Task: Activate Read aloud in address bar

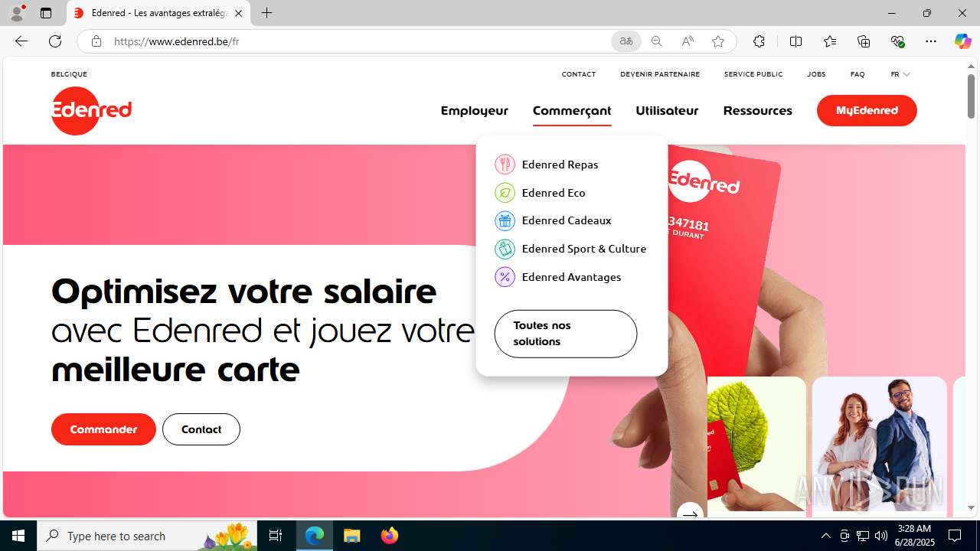Action: tap(687, 41)
